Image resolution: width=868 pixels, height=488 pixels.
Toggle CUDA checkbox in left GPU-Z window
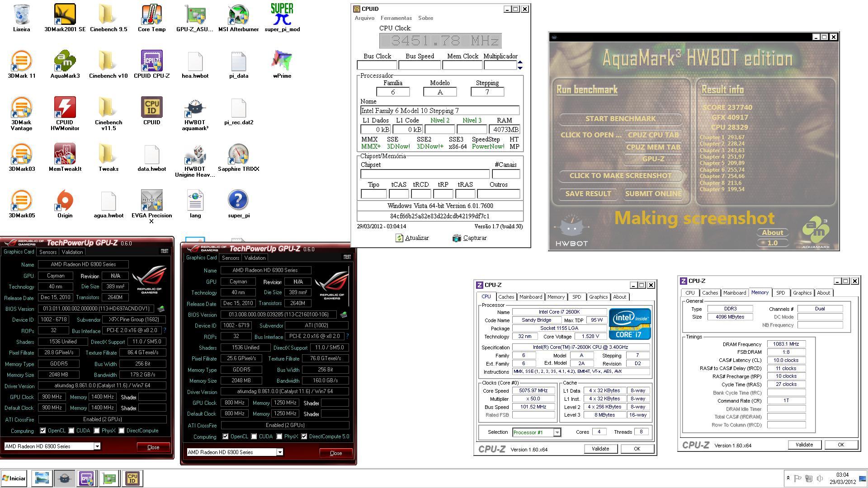(71, 431)
